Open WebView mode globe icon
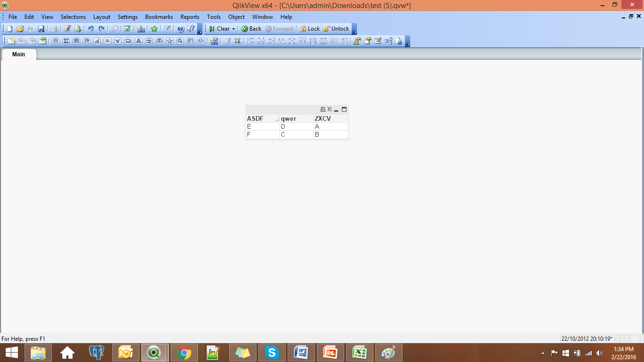The width and height of the screenshot is (644, 362). tap(399, 41)
